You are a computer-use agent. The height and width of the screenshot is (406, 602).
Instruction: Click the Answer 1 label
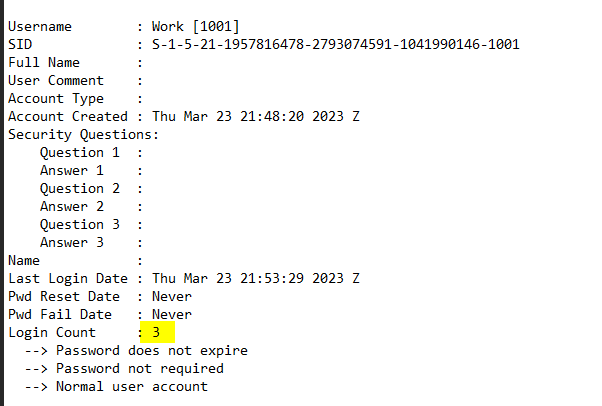(x=71, y=170)
